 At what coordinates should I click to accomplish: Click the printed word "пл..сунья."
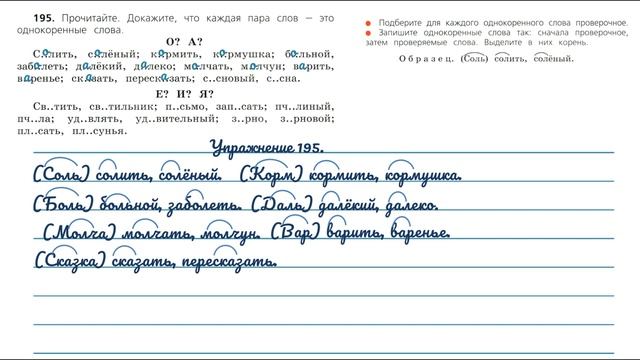100,131
